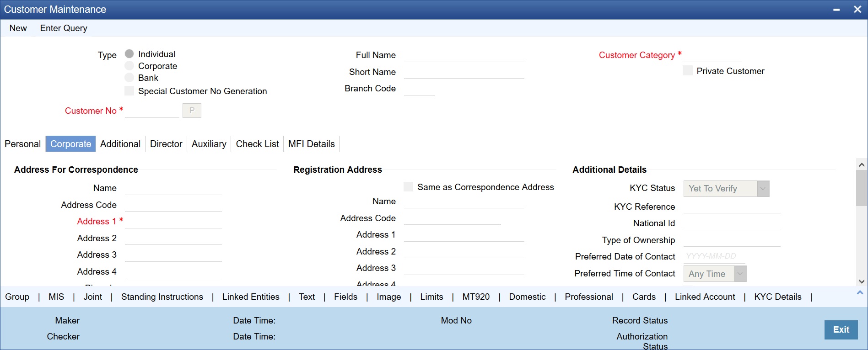868x350 pixels.
Task: Click the Exit button
Action: [841, 329]
